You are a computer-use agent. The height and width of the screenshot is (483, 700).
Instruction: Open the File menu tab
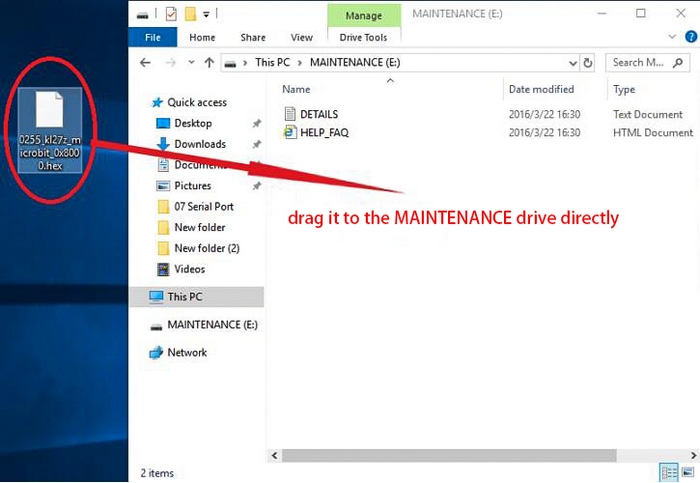tap(153, 37)
